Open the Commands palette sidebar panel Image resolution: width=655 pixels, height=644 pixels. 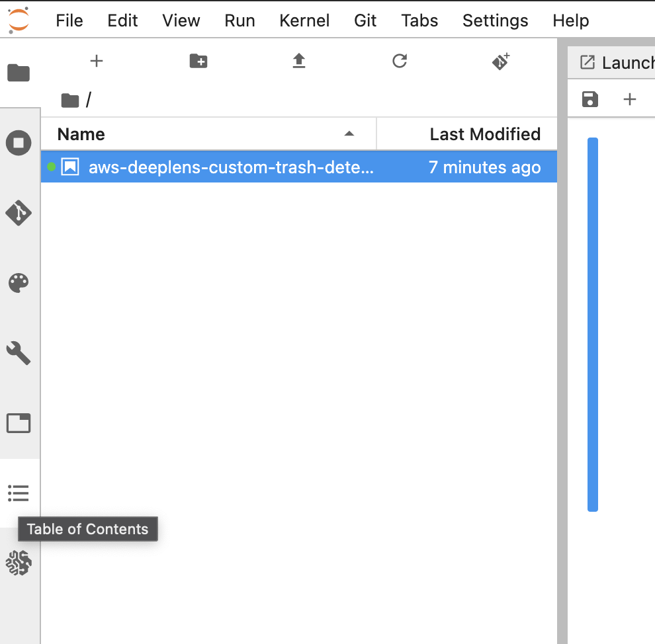pyautogui.click(x=19, y=283)
